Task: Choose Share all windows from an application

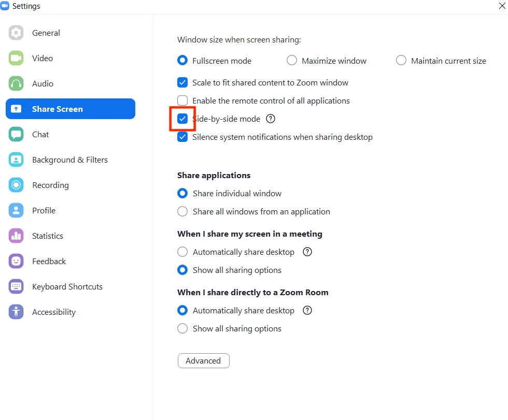Action: [x=182, y=211]
